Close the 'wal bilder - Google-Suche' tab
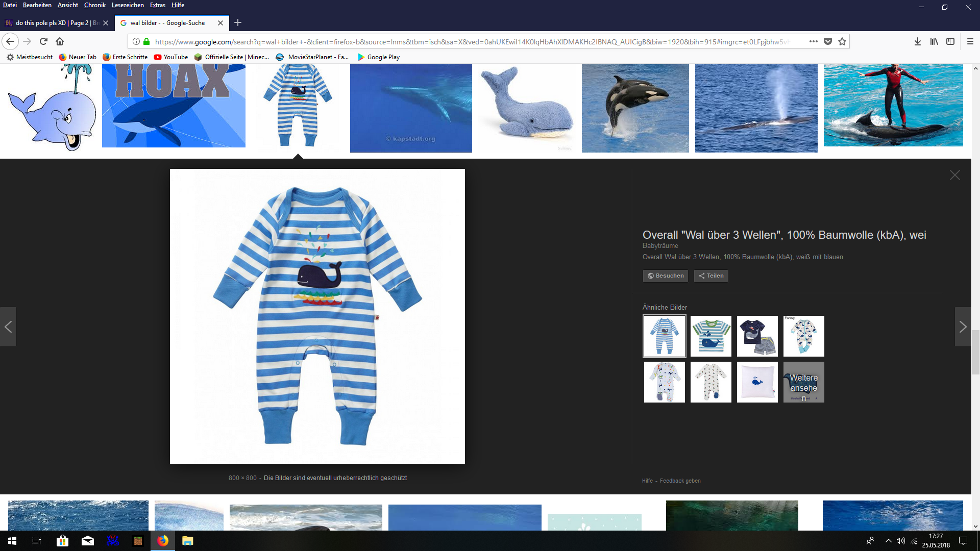The width and height of the screenshot is (980, 551). pos(220,23)
